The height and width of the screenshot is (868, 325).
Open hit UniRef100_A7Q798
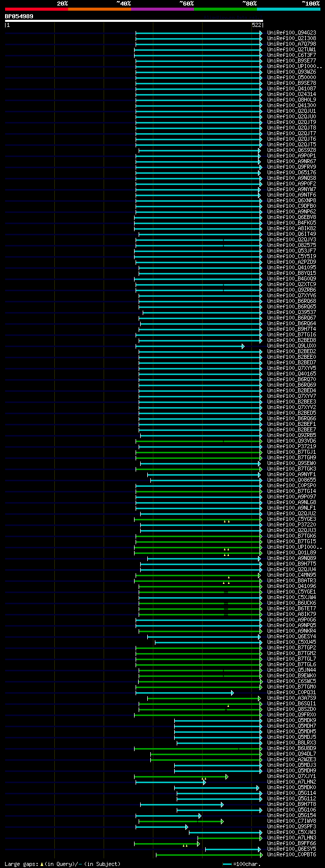coord(291,44)
